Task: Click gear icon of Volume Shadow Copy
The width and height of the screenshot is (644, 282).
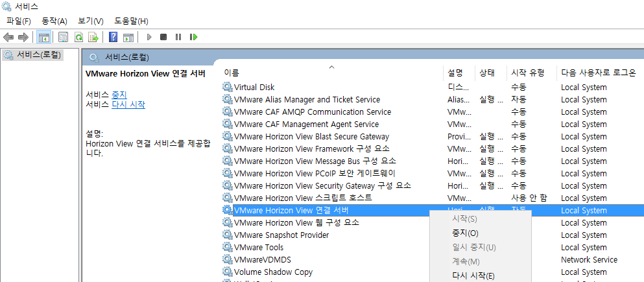Action: coord(227,272)
